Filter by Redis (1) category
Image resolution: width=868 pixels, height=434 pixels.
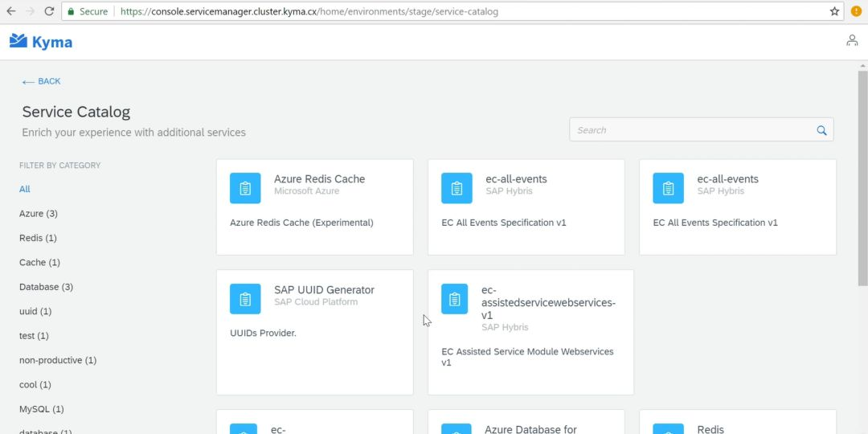point(38,238)
